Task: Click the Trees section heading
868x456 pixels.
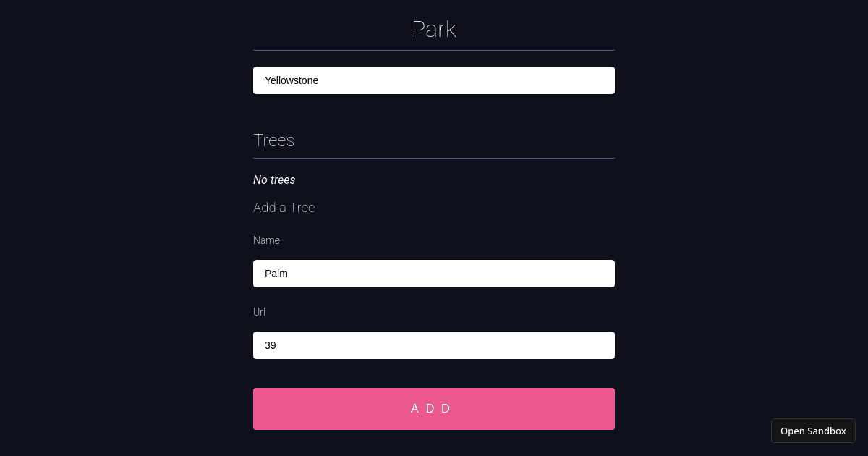Action: pos(273,140)
